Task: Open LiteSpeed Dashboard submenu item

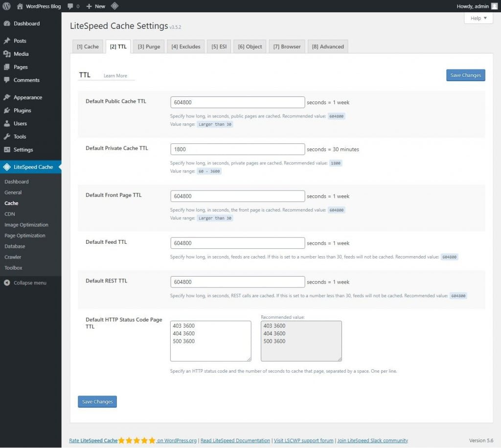Action: click(17, 182)
